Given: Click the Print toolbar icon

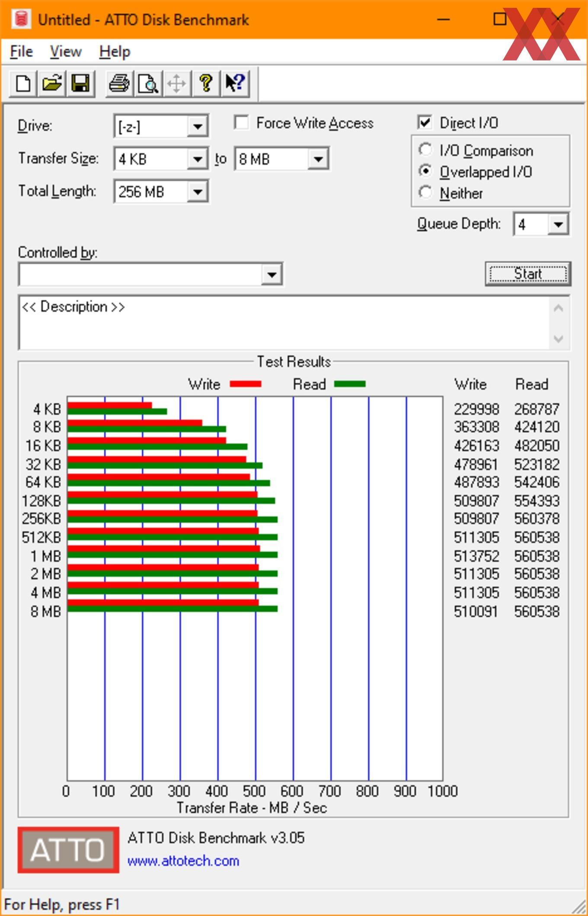Looking at the screenshot, I should click(x=119, y=83).
